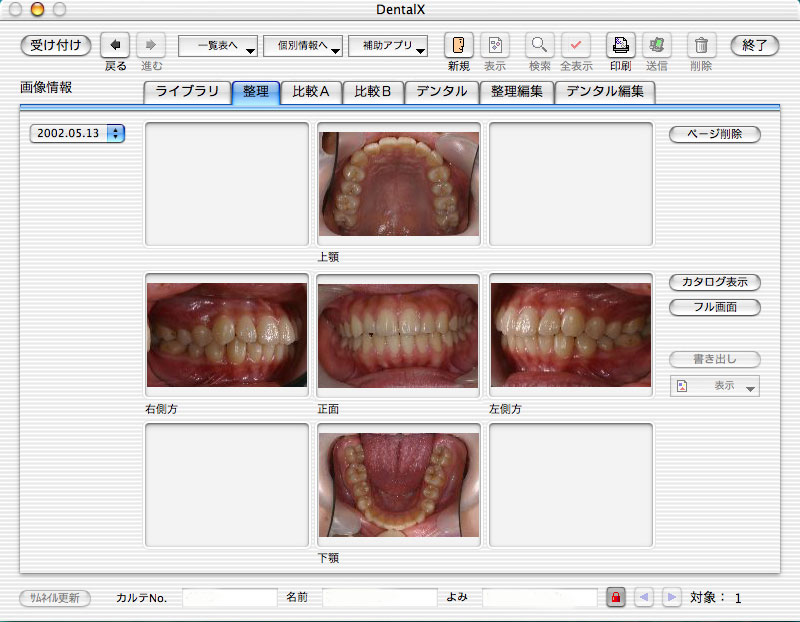Viewport: 800px width, 622px height.
Task: Click the 表示 document icon in toolbar
Action: pos(495,45)
